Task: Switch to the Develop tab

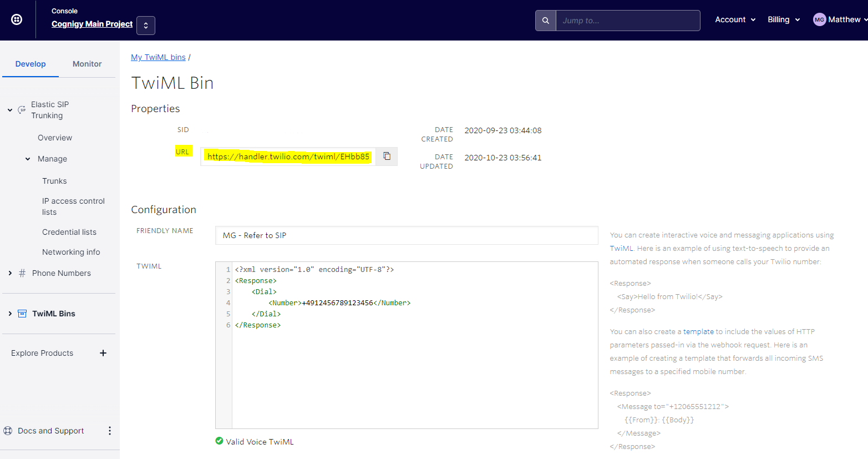Action: pyautogui.click(x=31, y=64)
